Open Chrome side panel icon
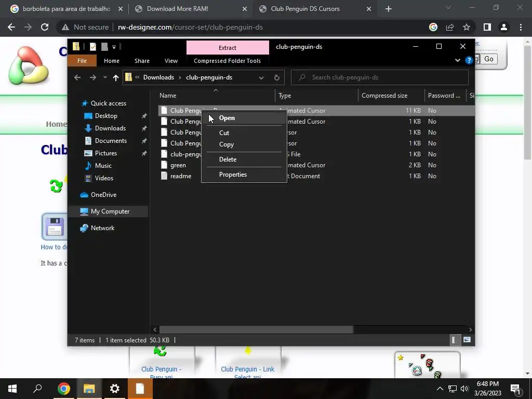532x399 pixels. click(x=487, y=27)
